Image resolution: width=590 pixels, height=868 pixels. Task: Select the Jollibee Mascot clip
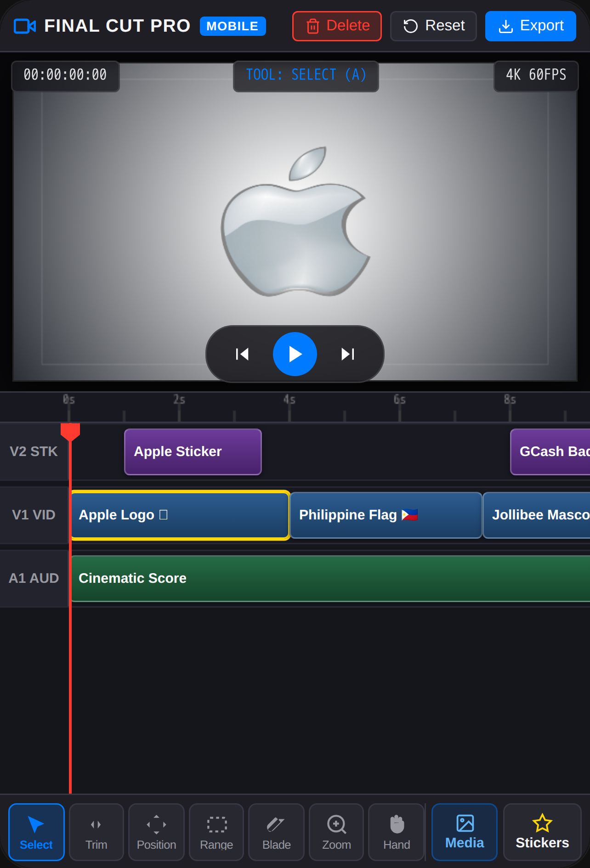tap(536, 515)
